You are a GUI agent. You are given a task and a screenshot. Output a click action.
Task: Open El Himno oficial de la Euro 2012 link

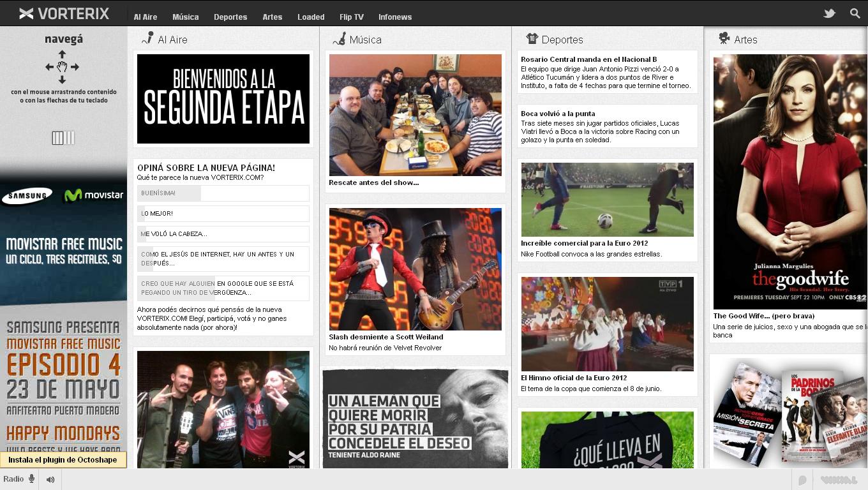tap(574, 378)
